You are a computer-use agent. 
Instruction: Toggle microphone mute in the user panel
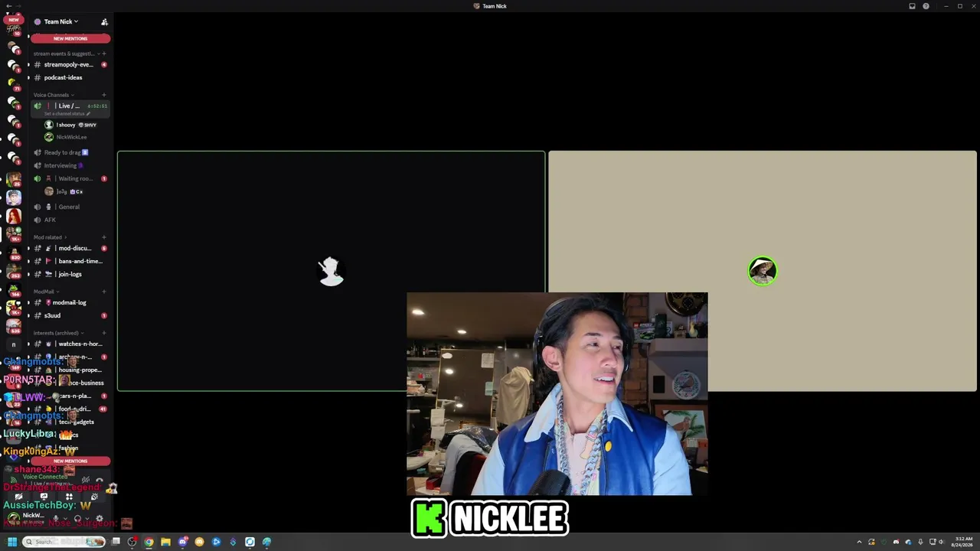click(55, 519)
